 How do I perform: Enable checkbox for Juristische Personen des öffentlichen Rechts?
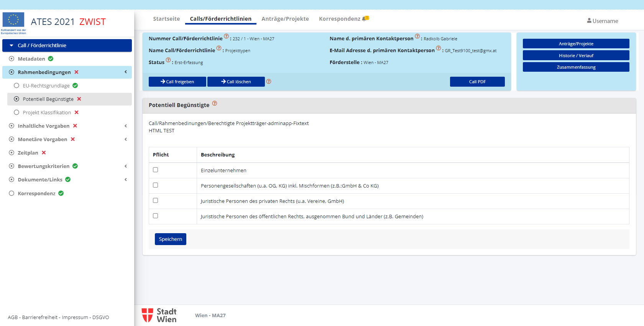[156, 216]
